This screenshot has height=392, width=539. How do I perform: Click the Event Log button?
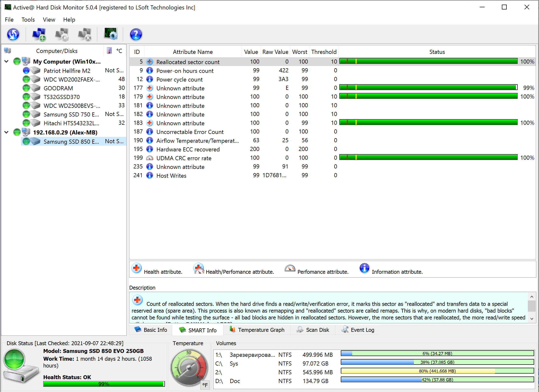358,330
